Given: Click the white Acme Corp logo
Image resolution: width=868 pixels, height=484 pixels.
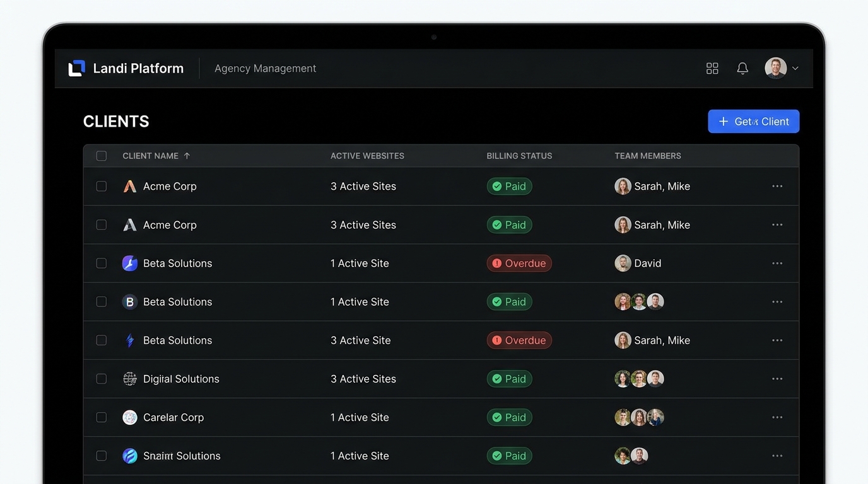Looking at the screenshot, I should 130,225.
